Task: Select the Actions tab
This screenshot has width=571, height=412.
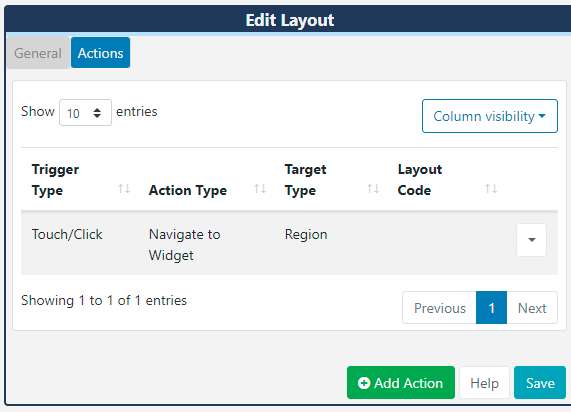Action: (x=101, y=53)
